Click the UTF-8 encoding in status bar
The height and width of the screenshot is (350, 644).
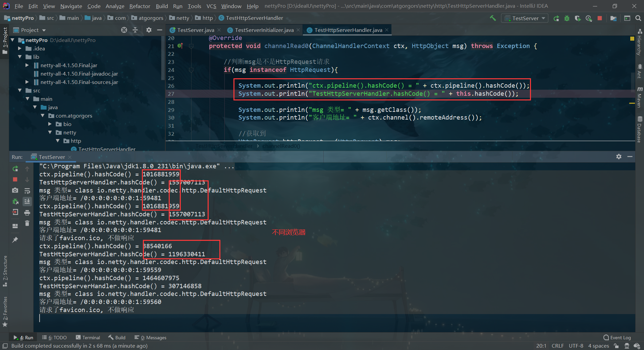click(x=576, y=346)
